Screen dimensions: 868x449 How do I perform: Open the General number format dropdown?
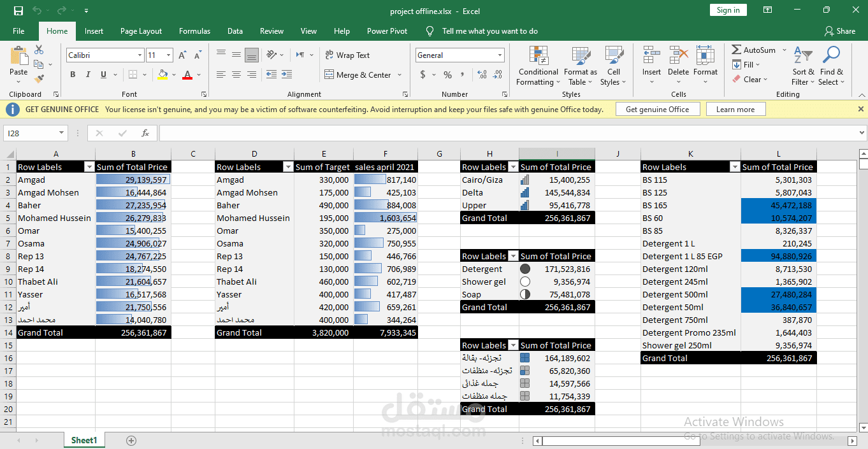[x=500, y=55]
